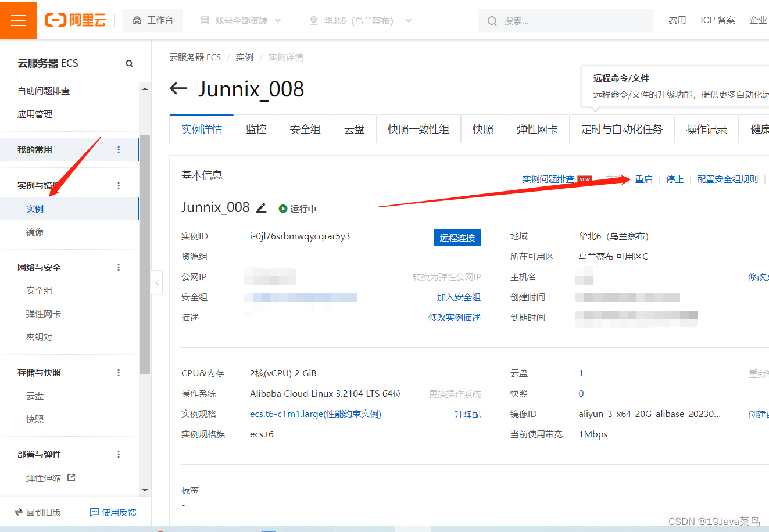The image size is (769, 532).
Task: Open more options beside 实例与镜像
Action: click(x=119, y=185)
